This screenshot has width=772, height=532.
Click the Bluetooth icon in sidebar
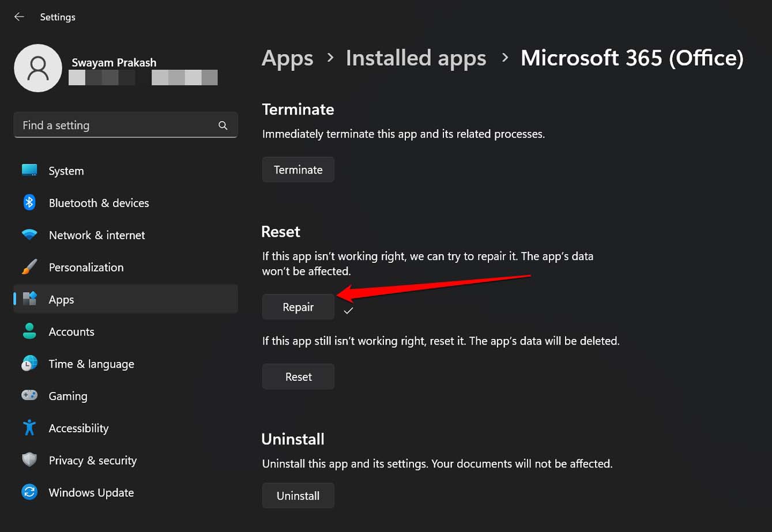(29, 203)
